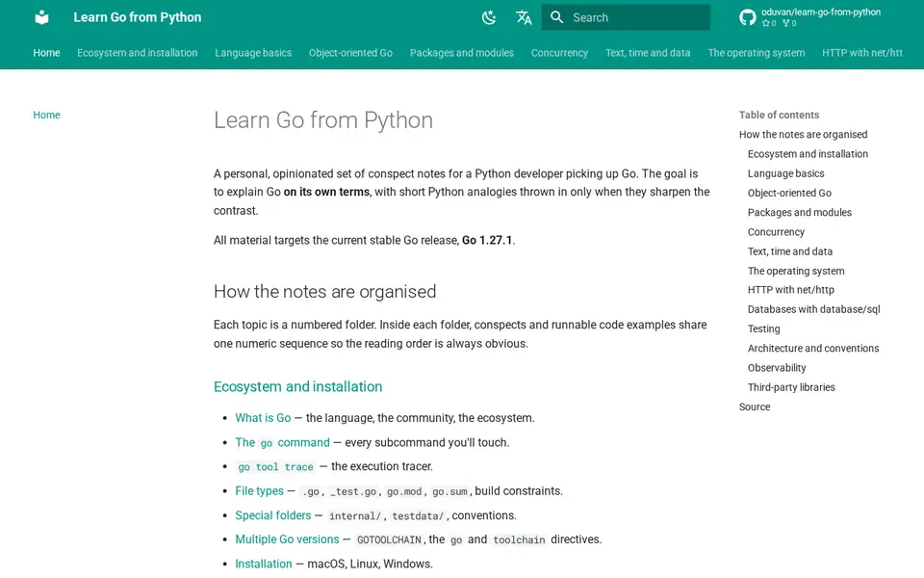This screenshot has height=578, width=924.
Task: Open the language selector icon
Action: pos(524,17)
